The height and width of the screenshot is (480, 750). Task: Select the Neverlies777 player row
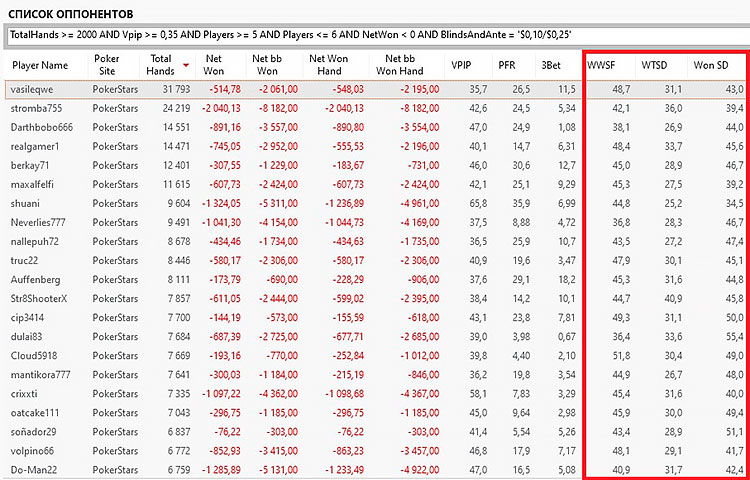pos(41,222)
